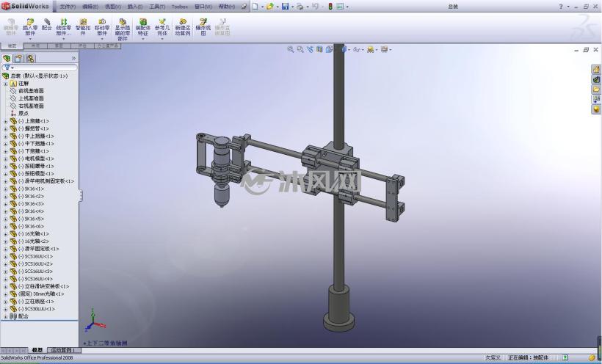The height and width of the screenshot is (364, 602).
Task: Click the Undo arrow icon
Action: click(x=315, y=6)
